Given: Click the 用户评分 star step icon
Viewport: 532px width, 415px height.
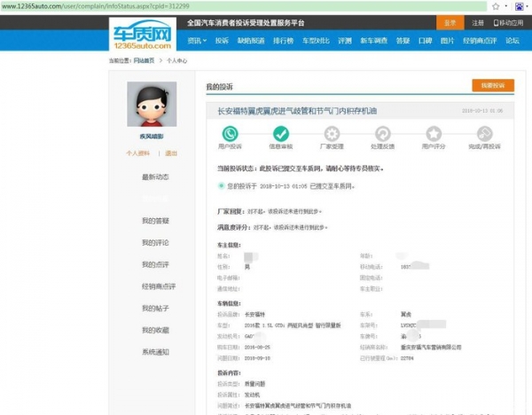Looking at the screenshot, I should tap(434, 134).
